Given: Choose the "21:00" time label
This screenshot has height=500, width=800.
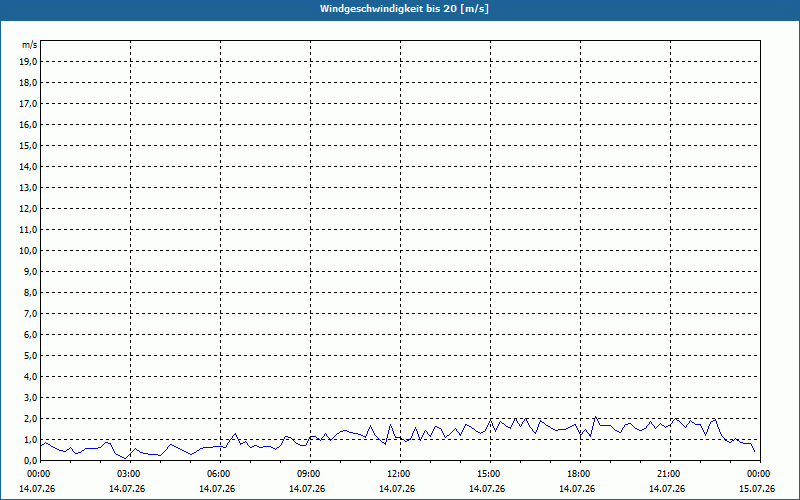Looking at the screenshot, I should (670, 474).
